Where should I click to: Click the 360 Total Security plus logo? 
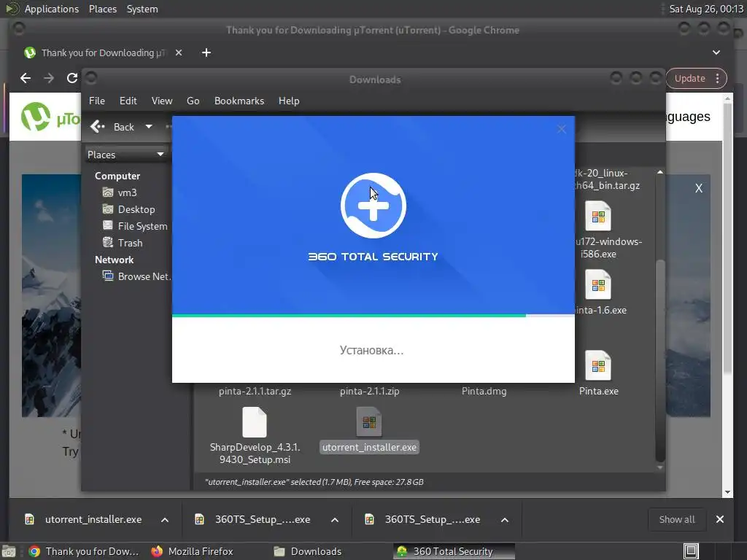point(373,206)
